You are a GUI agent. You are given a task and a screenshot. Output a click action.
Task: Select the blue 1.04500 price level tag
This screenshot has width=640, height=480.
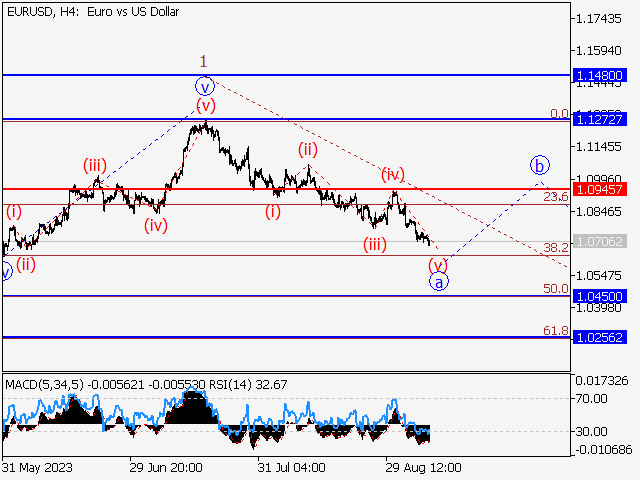(x=600, y=296)
